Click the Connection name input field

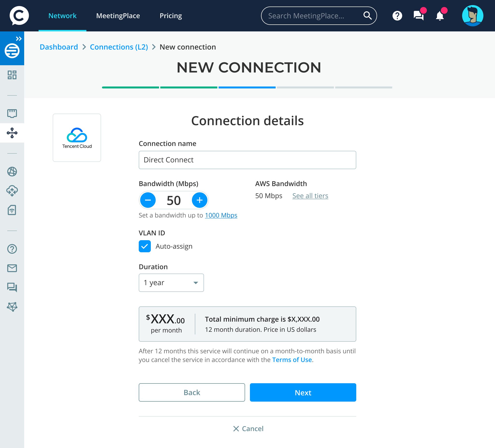pyautogui.click(x=247, y=160)
